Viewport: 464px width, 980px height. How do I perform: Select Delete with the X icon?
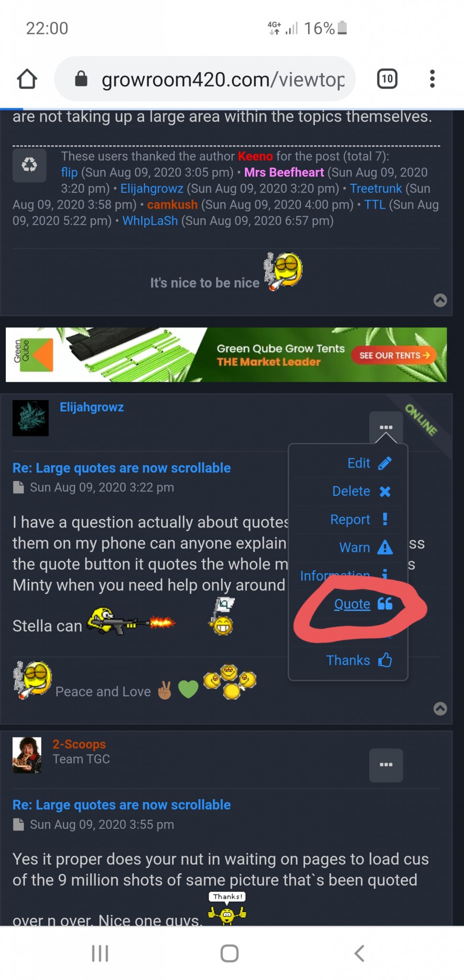tap(362, 491)
